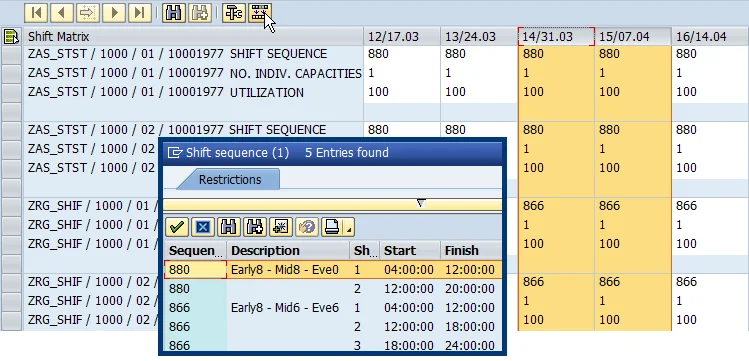Click the 880 entry with shift 2

196,289
